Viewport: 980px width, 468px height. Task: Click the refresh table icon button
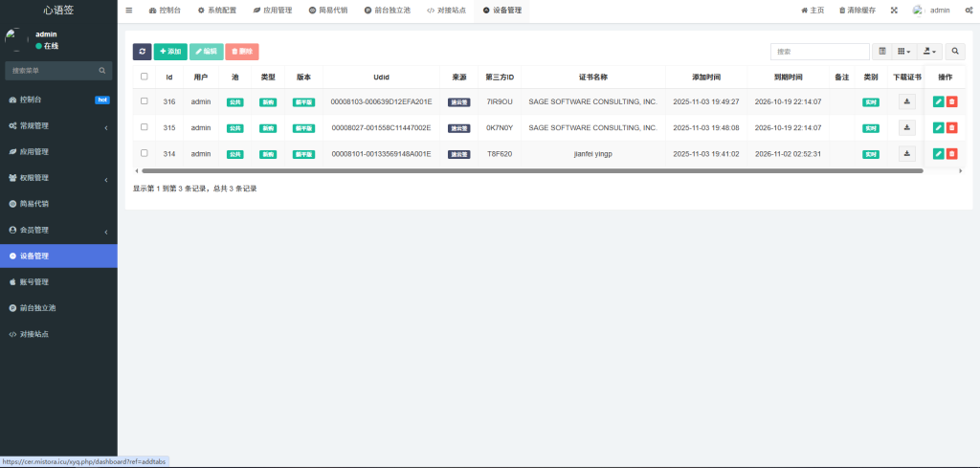[x=142, y=52]
